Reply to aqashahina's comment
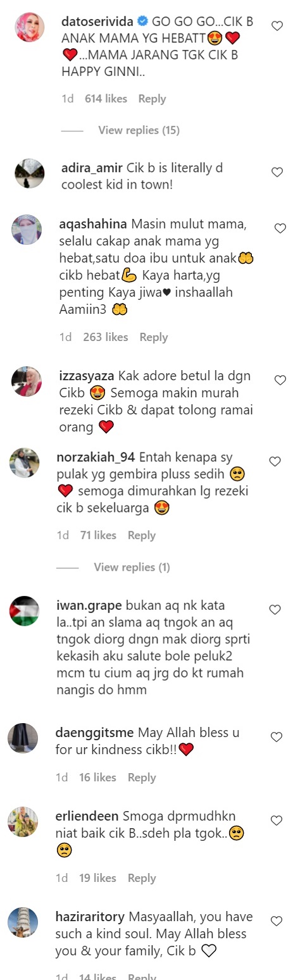This screenshot has height=980, width=305. pyautogui.click(x=153, y=337)
